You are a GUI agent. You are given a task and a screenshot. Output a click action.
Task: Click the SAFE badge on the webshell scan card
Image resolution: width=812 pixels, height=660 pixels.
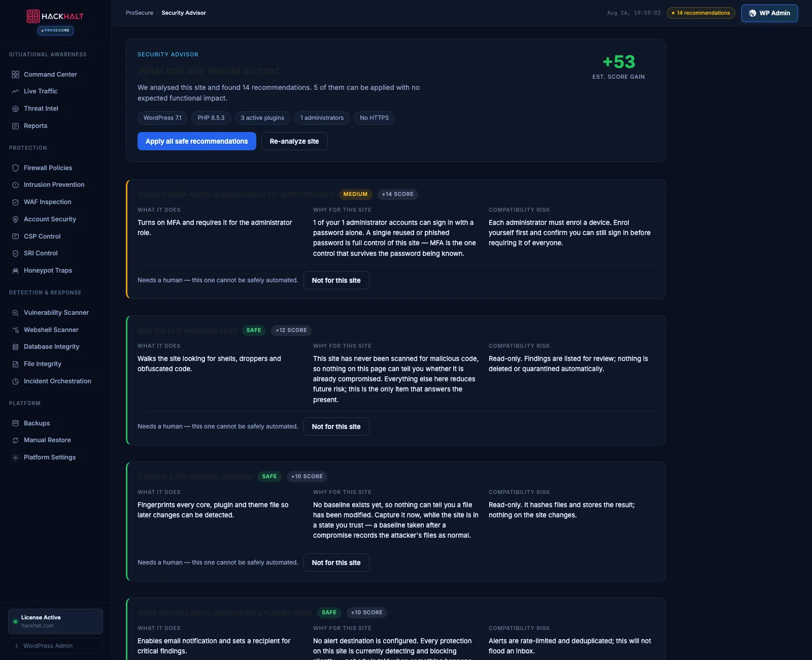point(254,330)
